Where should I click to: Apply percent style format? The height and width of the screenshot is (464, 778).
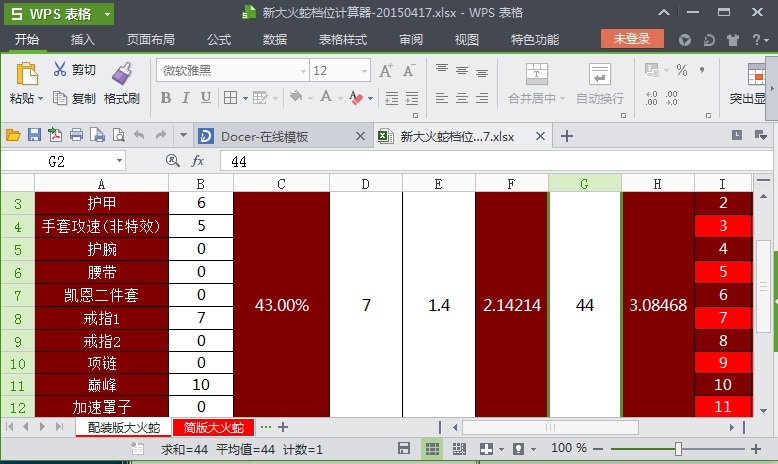tap(682, 70)
